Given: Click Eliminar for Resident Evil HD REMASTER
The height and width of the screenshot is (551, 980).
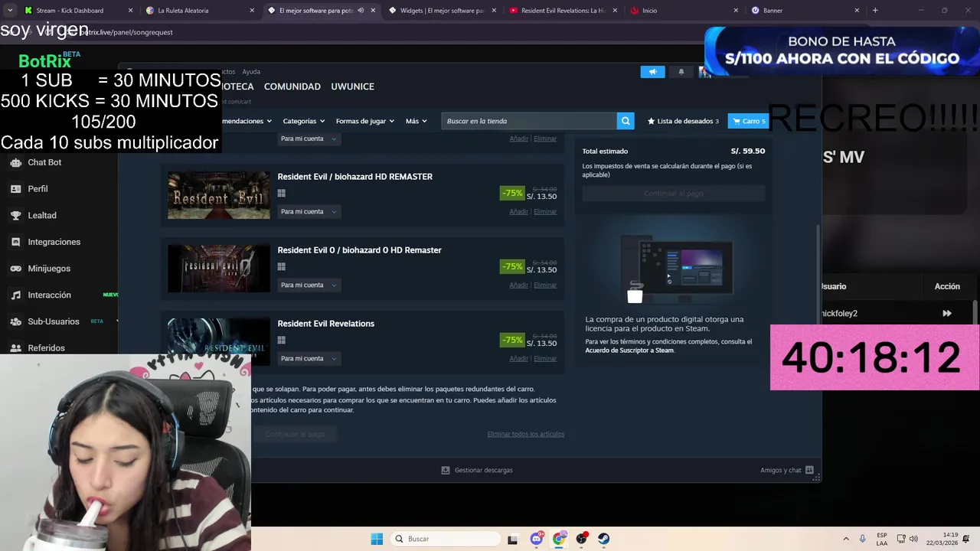Looking at the screenshot, I should coord(545,211).
